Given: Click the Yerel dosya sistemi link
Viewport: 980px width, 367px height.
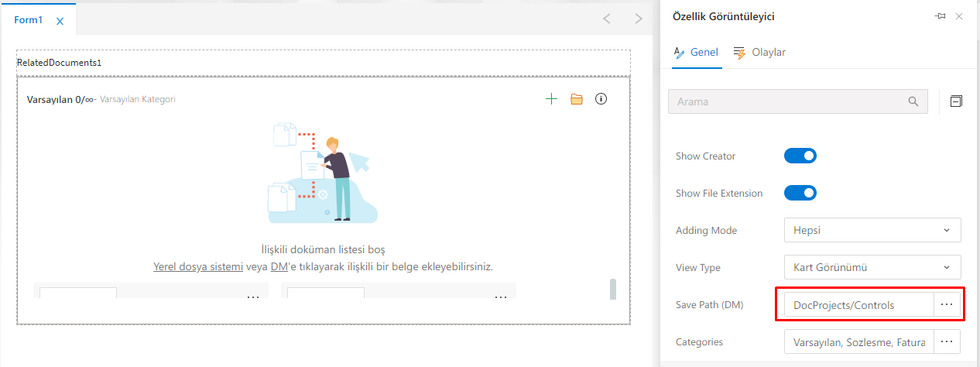Looking at the screenshot, I should point(198,266).
